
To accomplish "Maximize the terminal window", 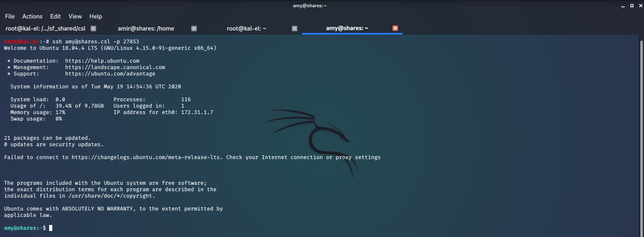I will pyautogui.click(x=632, y=6).
